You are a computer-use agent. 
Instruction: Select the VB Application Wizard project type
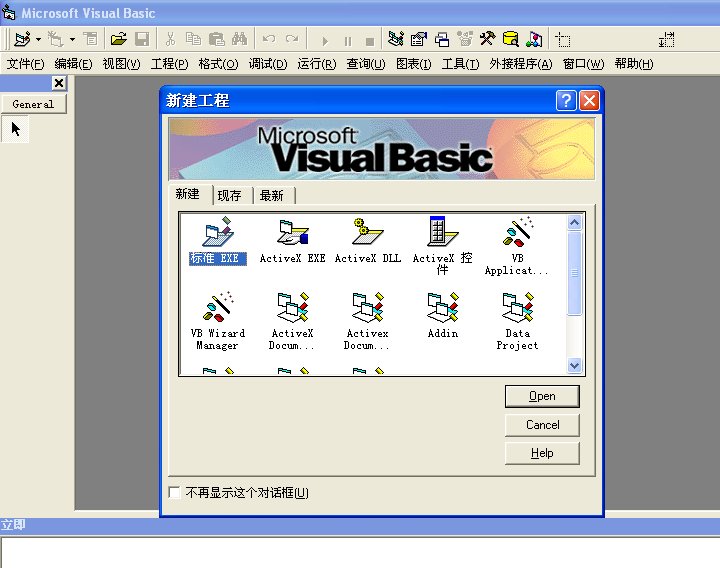coord(517,246)
